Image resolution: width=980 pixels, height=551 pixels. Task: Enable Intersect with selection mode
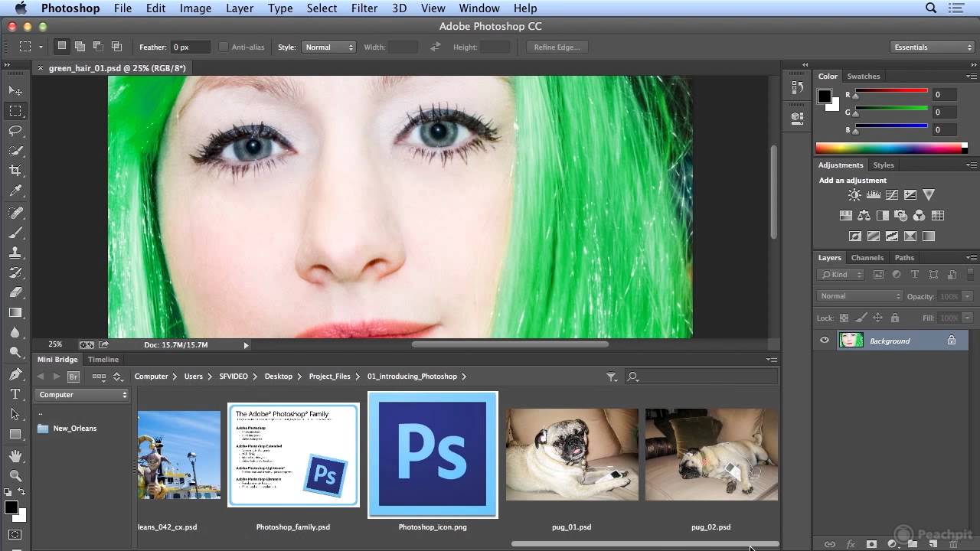tap(116, 47)
